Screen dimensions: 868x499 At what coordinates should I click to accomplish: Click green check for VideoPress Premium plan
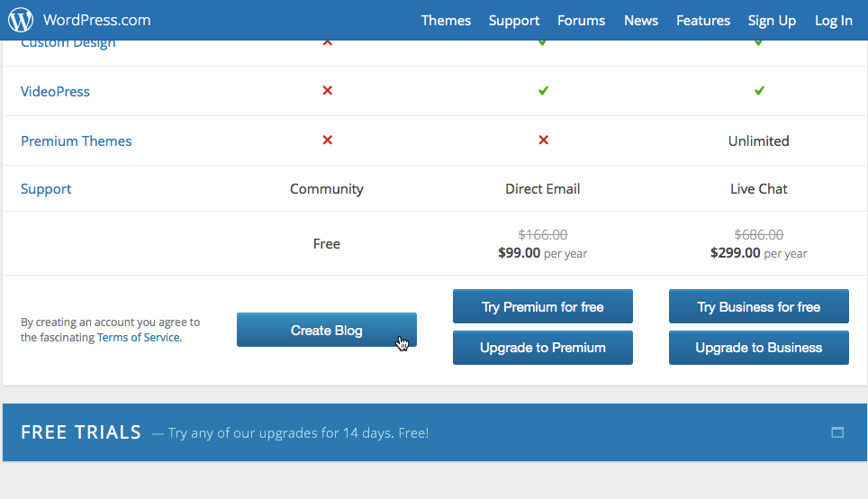coord(543,90)
